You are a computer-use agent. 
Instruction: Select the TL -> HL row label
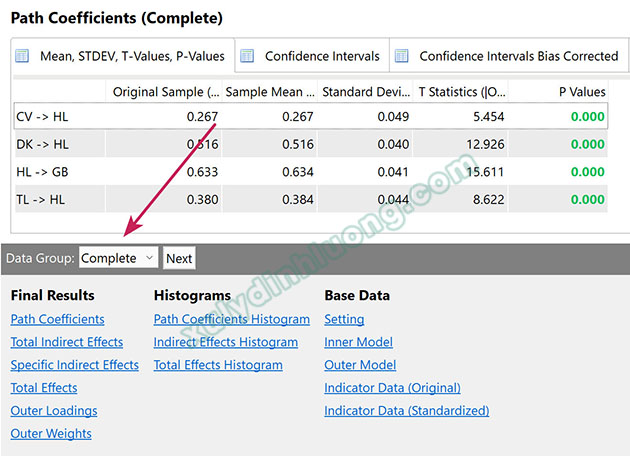click(x=40, y=200)
